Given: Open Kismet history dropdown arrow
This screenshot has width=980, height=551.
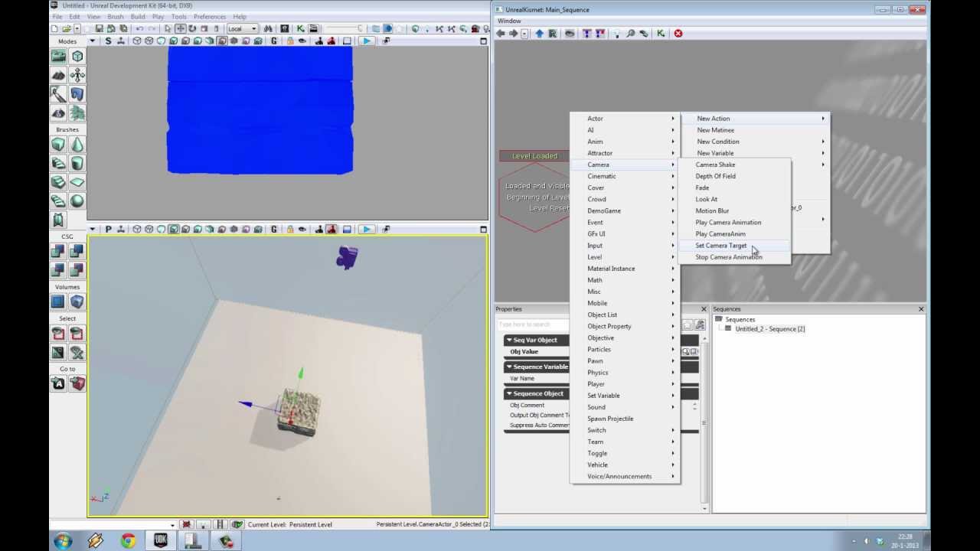Looking at the screenshot, I should click(x=524, y=34).
